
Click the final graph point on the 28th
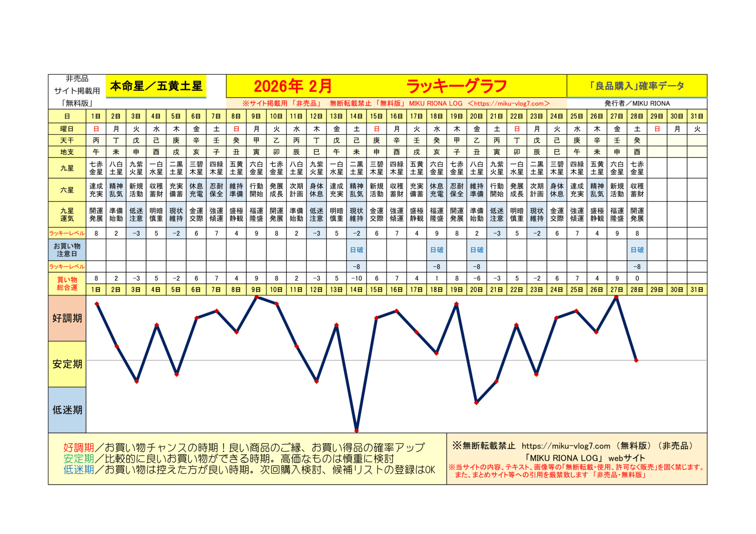[636, 360]
